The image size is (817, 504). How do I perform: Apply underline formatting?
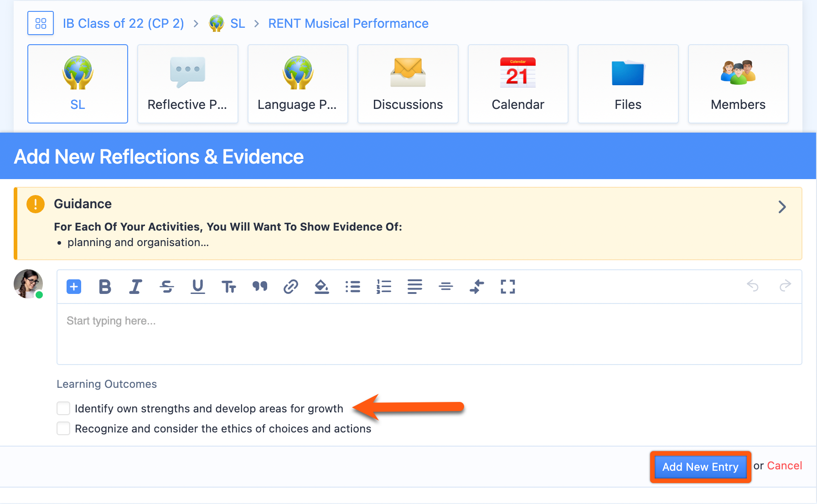pos(197,287)
